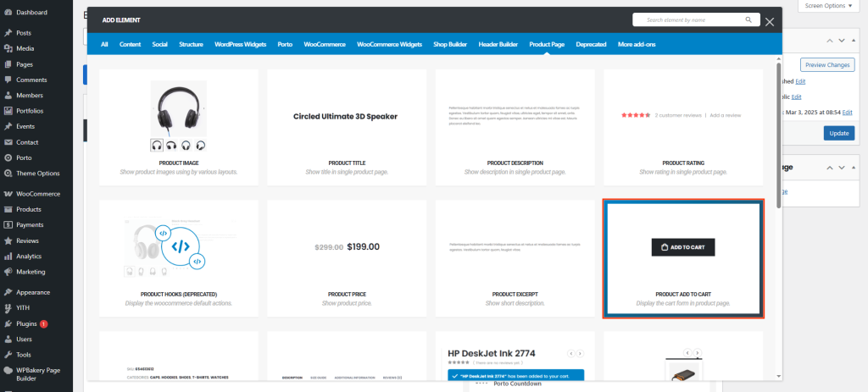Open the Appearance menu icon
868x392 pixels.
pyautogui.click(x=8, y=292)
